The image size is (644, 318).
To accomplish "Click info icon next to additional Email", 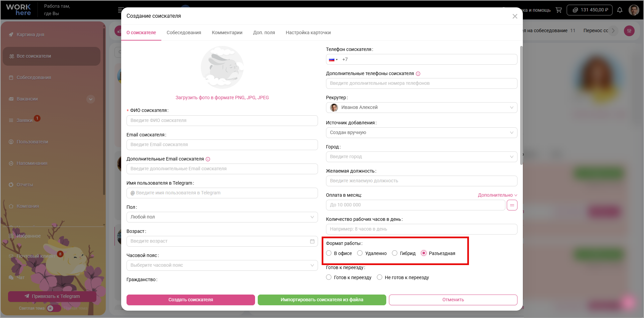I will [208, 159].
